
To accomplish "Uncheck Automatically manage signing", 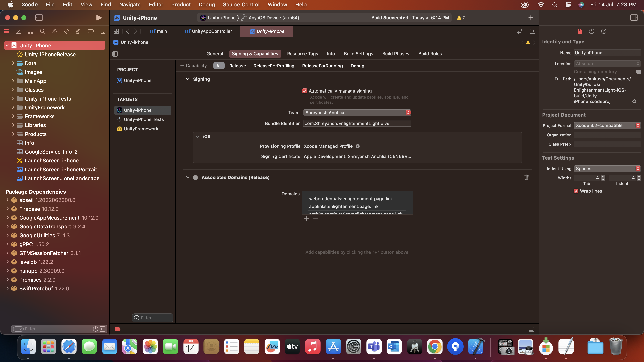I will click(304, 91).
